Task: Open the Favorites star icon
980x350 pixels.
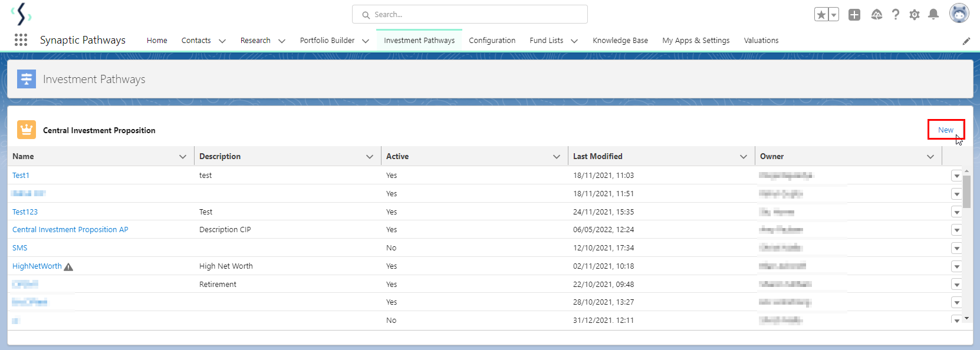Action: pos(821,15)
